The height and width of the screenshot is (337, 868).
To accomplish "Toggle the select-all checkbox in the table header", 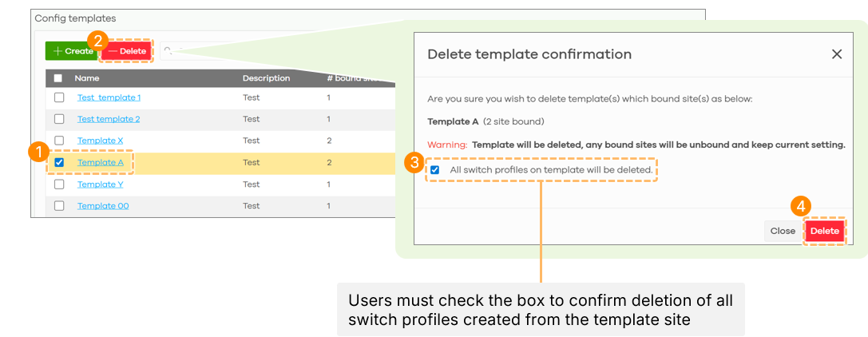I will 58,78.
